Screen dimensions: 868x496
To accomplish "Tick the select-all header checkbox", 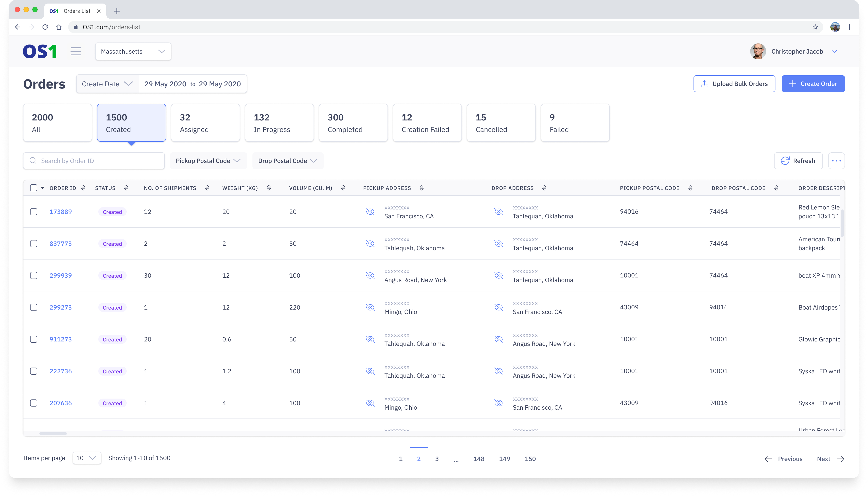I will click(x=34, y=188).
